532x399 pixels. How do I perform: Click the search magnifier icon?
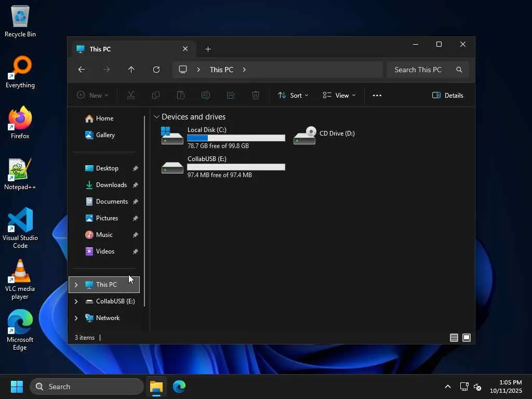459,70
